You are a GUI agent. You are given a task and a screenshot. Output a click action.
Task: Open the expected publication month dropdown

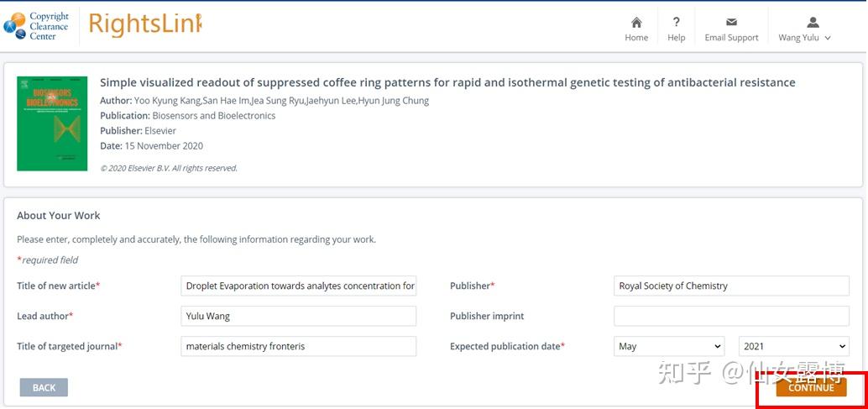[669, 346]
